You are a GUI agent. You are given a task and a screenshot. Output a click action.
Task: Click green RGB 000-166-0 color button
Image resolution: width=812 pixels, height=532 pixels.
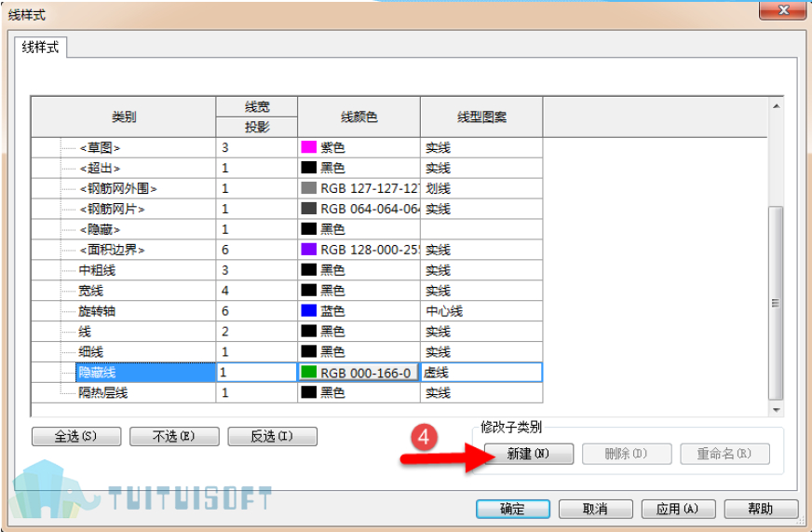point(359,373)
